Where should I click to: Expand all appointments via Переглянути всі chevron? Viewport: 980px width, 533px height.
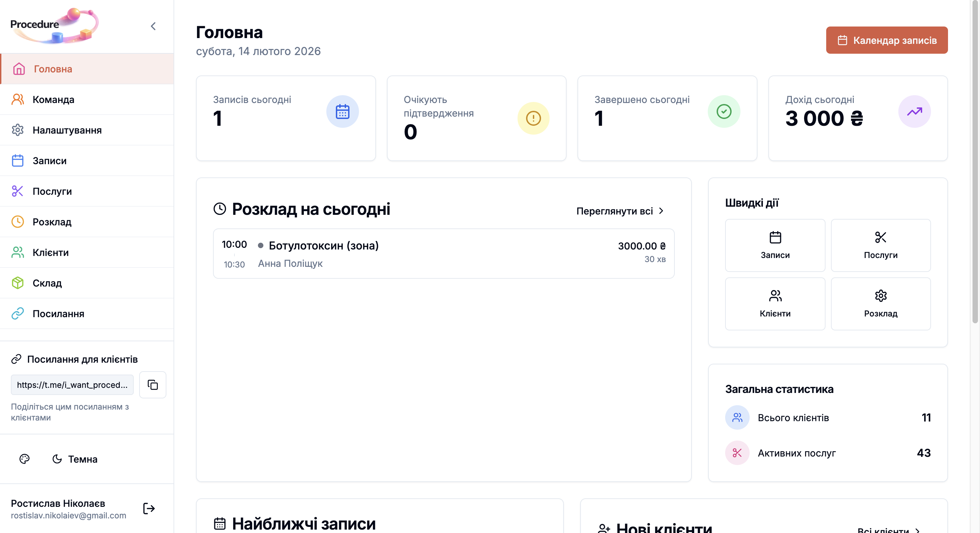[x=661, y=211]
